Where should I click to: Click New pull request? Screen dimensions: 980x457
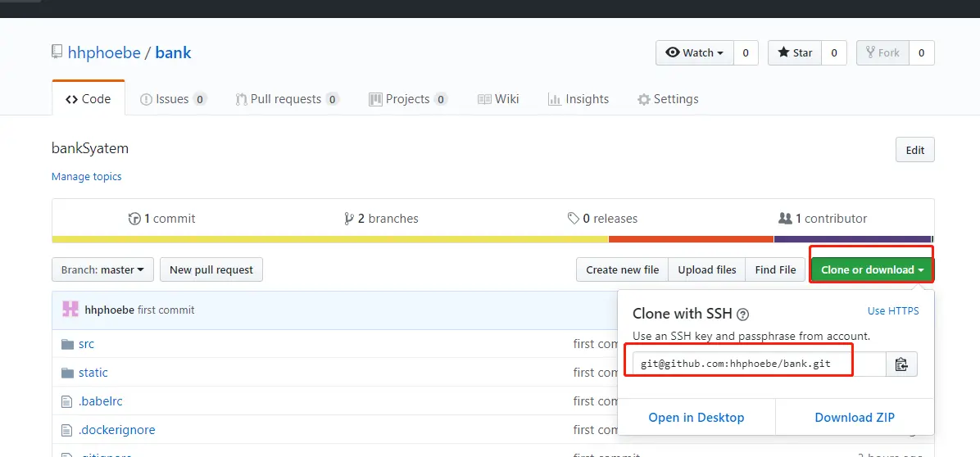(x=211, y=269)
